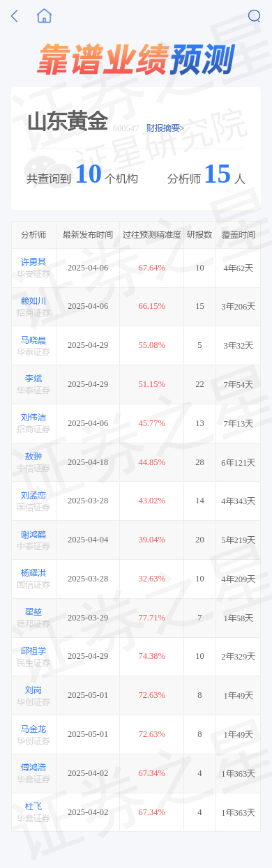Screen dimensions: 272x868
Task: Open the 财报摘要 link
Action: pyautogui.click(x=165, y=128)
